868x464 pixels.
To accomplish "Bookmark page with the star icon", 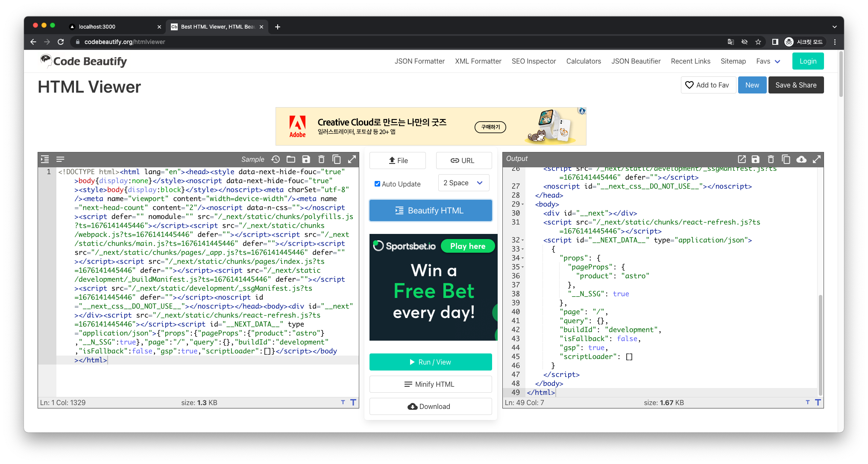I will click(x=758, y=42).
